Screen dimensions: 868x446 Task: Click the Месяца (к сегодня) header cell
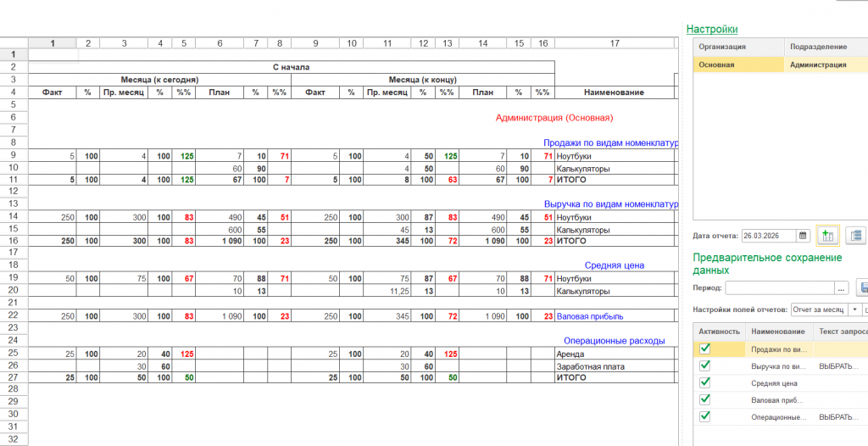159,80
